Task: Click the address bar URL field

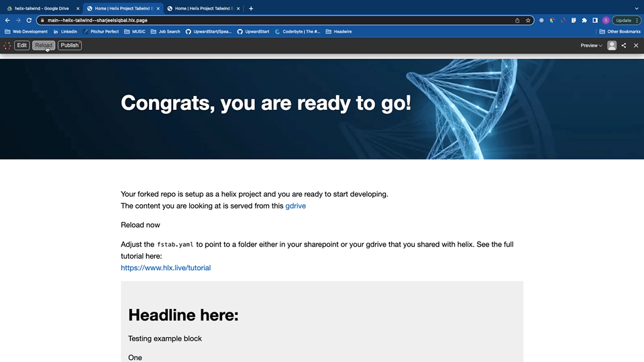Action: click(268, 20)
